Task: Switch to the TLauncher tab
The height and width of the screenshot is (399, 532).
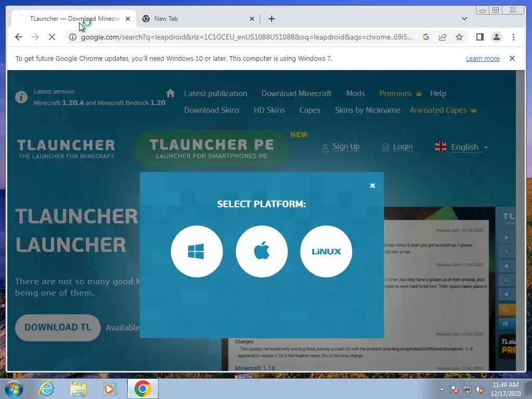Action: click(x=74, y=19)
